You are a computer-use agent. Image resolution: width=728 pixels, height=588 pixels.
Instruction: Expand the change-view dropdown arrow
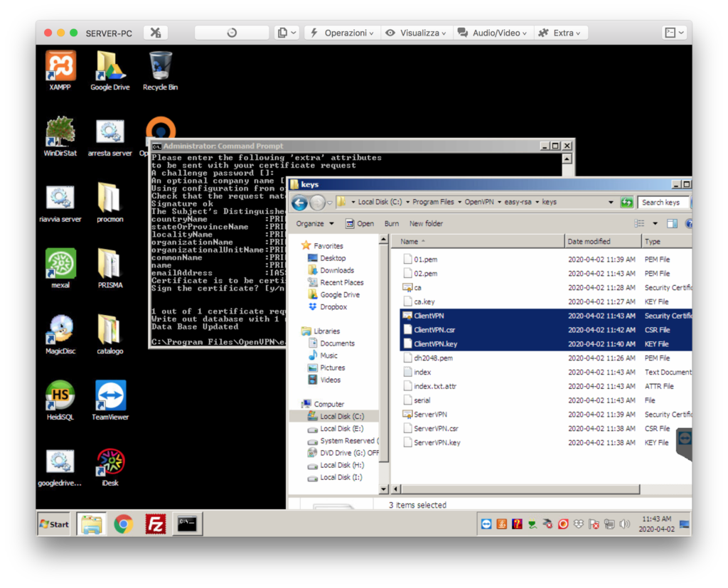655,224
